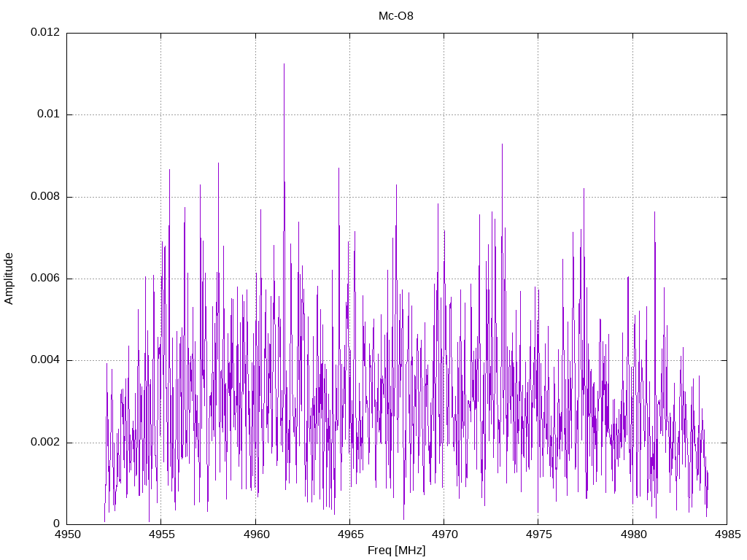This screenshot has height=560, width=747.
Task: Click x-axis tick label 4960
Action: 256,534
